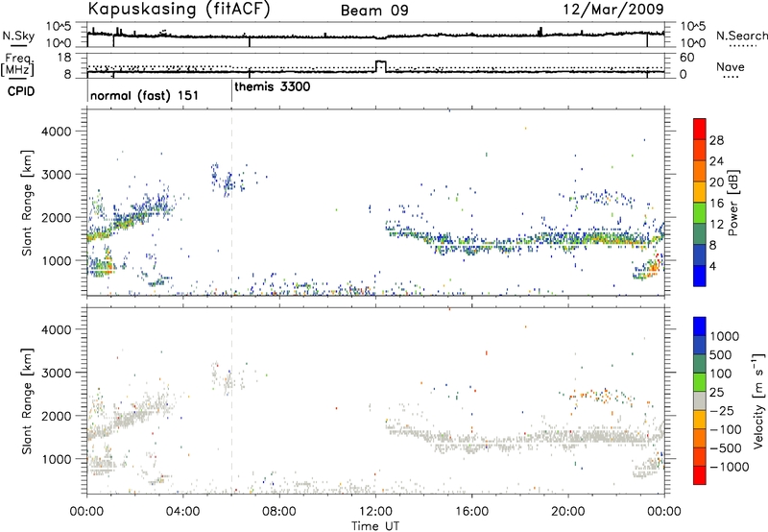Click the 12/Mar/2009 date
The height and width of the screenshot is (532, 768).
tap(613, 10)
